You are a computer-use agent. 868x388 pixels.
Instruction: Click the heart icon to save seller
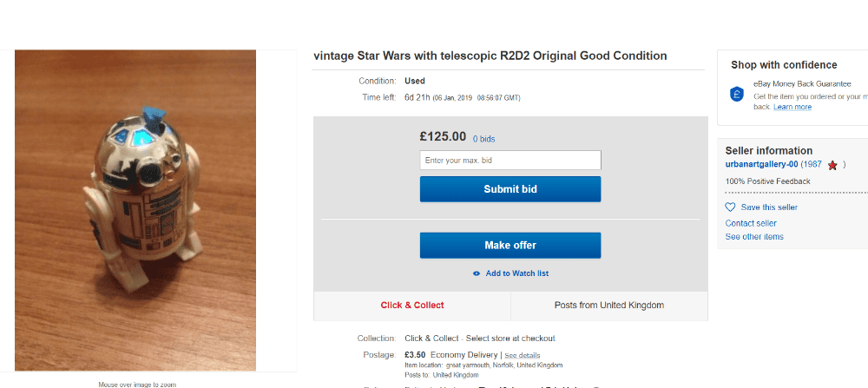[x=730, y=207]
